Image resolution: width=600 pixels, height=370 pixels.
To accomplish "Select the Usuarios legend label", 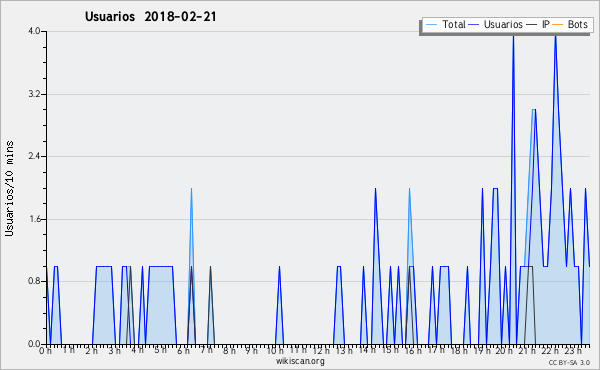I will pyautogui.click(x=503, y=24).
